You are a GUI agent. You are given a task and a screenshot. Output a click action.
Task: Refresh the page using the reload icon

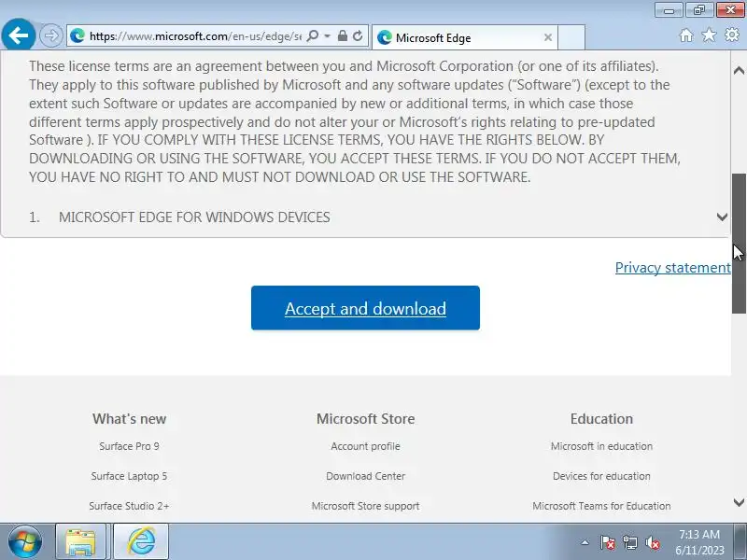tap(358, 35)
